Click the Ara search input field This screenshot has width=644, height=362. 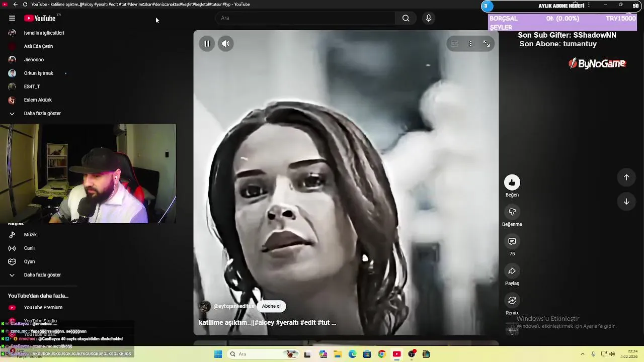[305, 18]
